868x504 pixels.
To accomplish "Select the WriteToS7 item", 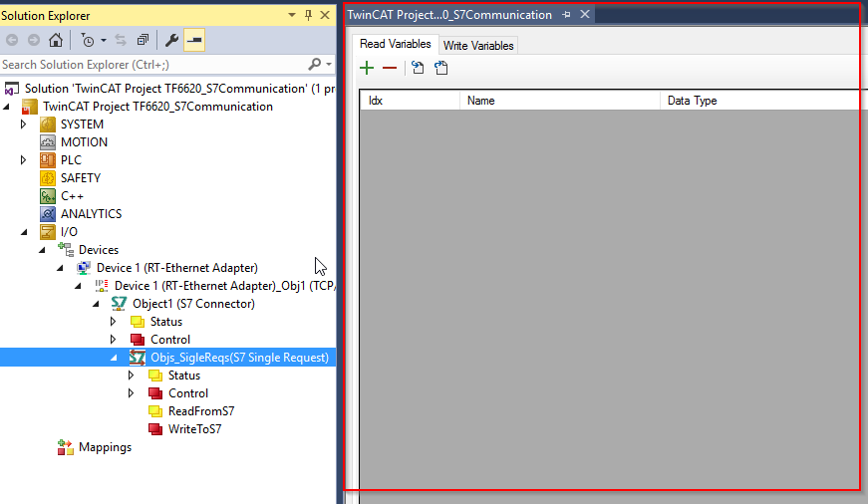I will 195,429.
